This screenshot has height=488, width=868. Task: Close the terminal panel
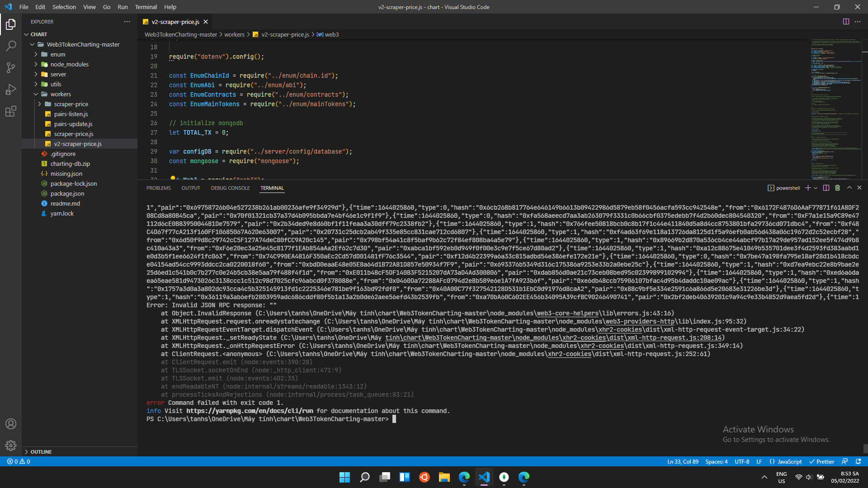tap(859, 188)
